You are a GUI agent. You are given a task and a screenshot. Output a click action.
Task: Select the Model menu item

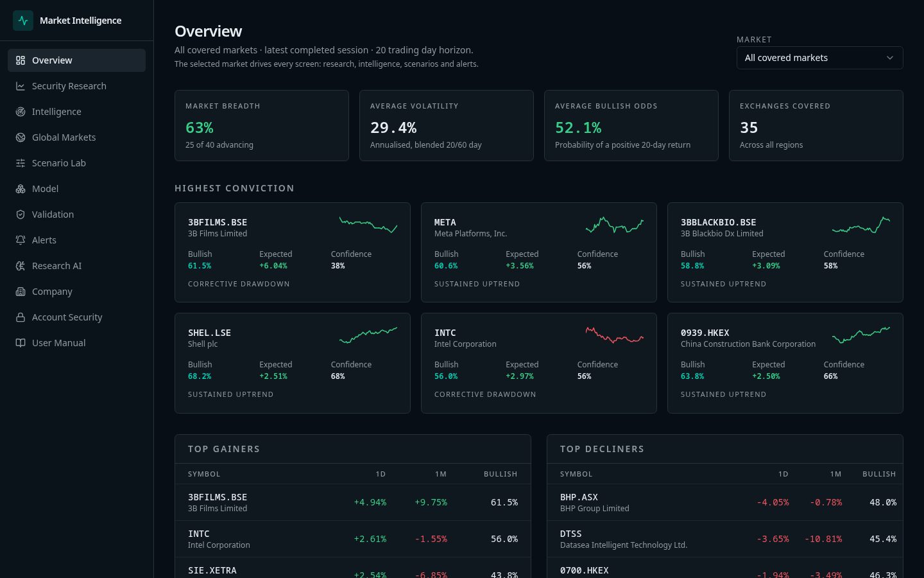click(76, 189)
